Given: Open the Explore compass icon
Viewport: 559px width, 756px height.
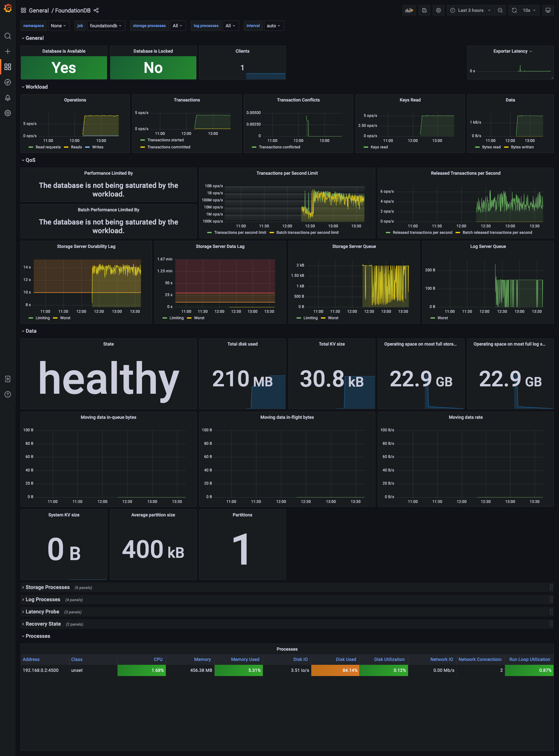Looking at the screenshot, I should click(7, 82).
